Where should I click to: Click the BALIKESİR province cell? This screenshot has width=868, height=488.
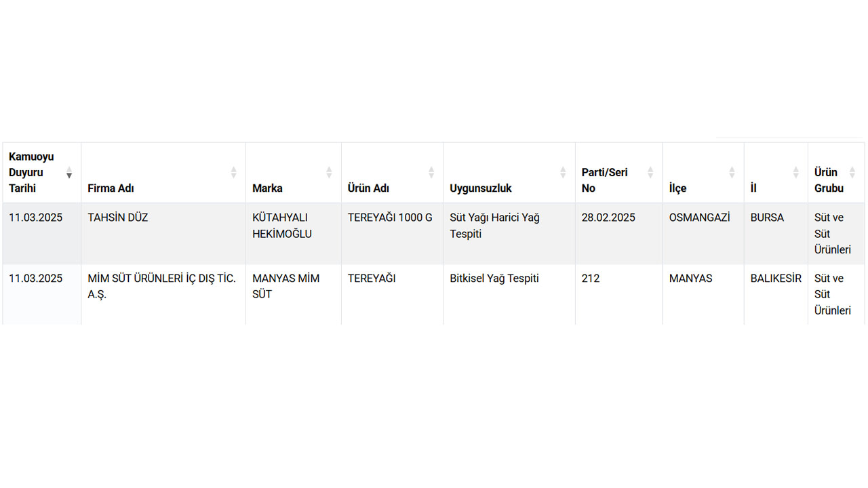point(776,294)
